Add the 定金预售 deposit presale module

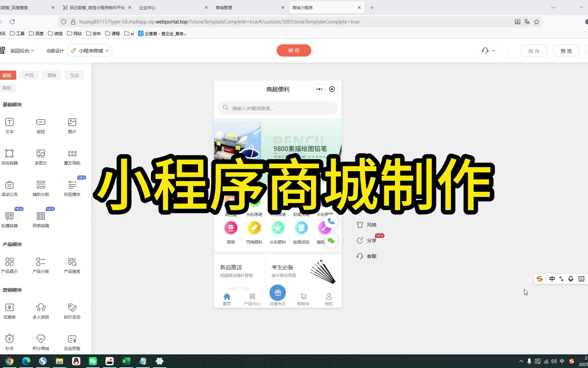72,342
